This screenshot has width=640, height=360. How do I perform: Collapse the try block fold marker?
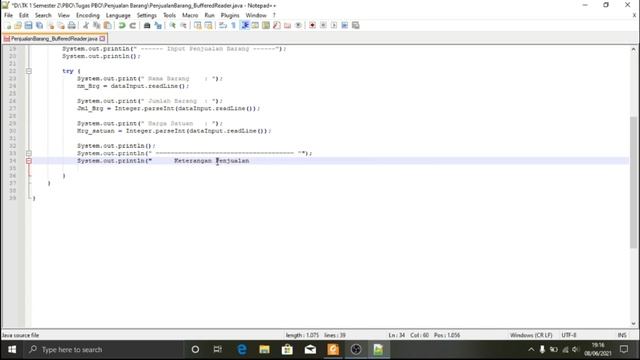point(29,71)
